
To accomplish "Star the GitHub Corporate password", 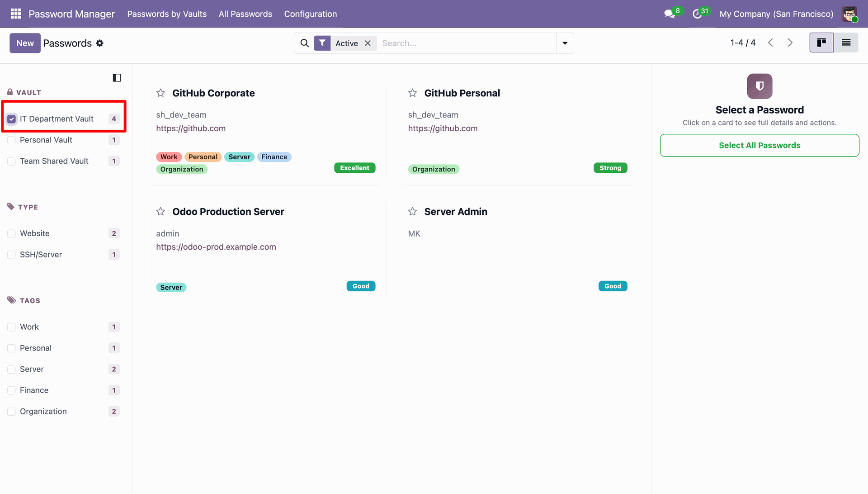I will pyautogui.click(x=160, y=93).
